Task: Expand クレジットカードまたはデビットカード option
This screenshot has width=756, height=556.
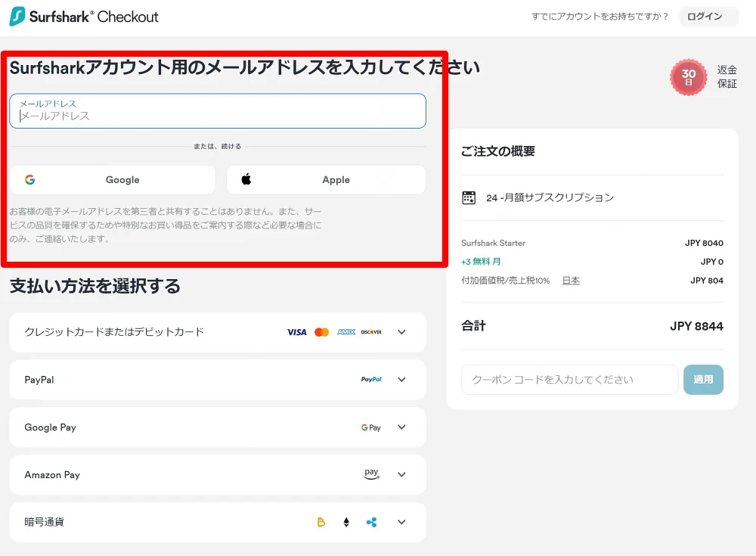Action: click(x=401, y=332)
